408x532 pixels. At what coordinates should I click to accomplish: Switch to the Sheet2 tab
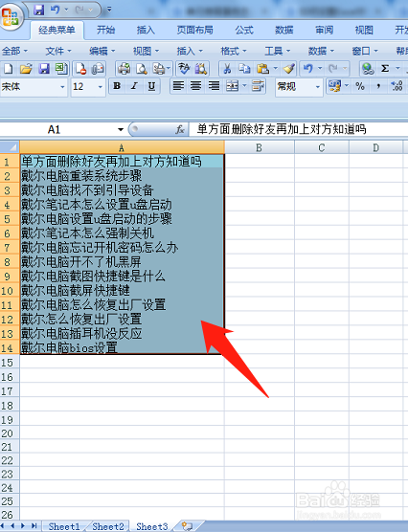click(108, 526)
